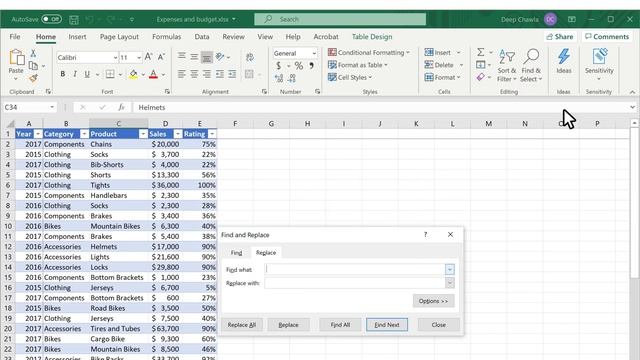The height and width of the screenshot is (360, 640).
Task: Open Find & Select magnifier tool
Action: tap(531, 65)
